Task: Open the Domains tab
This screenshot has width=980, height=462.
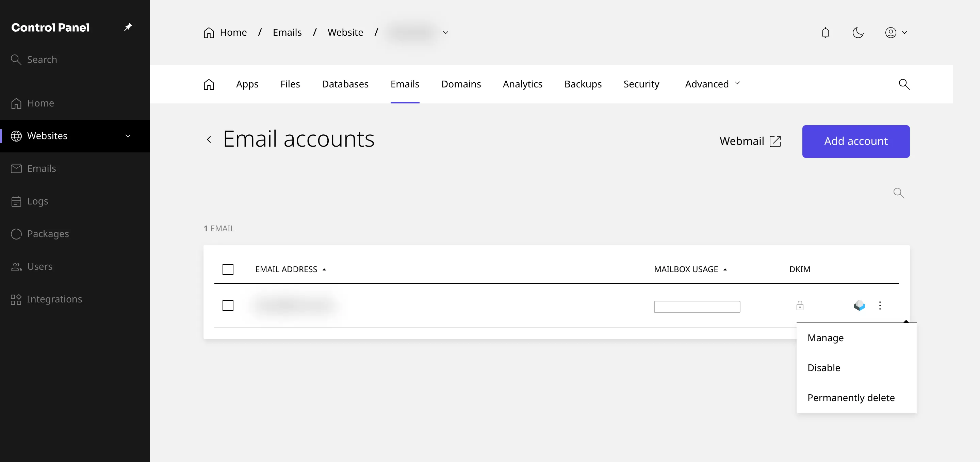Action: 461,84
